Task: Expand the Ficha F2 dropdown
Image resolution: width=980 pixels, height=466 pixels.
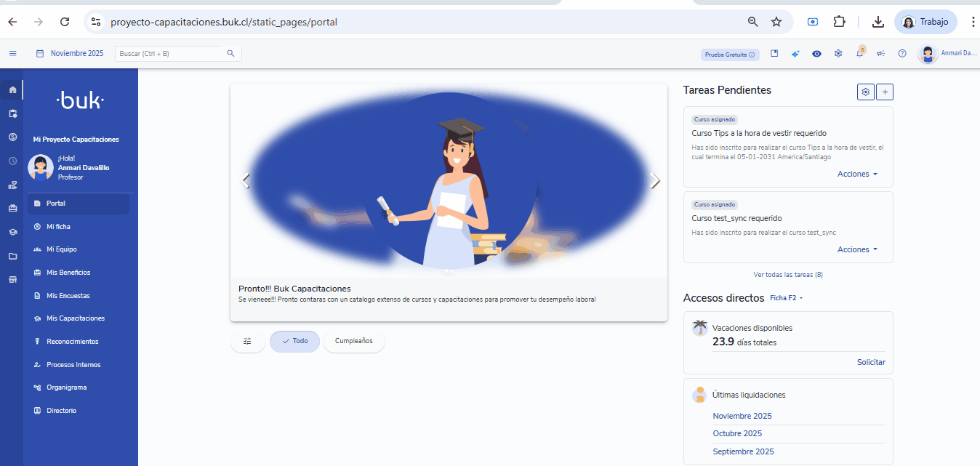Action: coord(787,297)
